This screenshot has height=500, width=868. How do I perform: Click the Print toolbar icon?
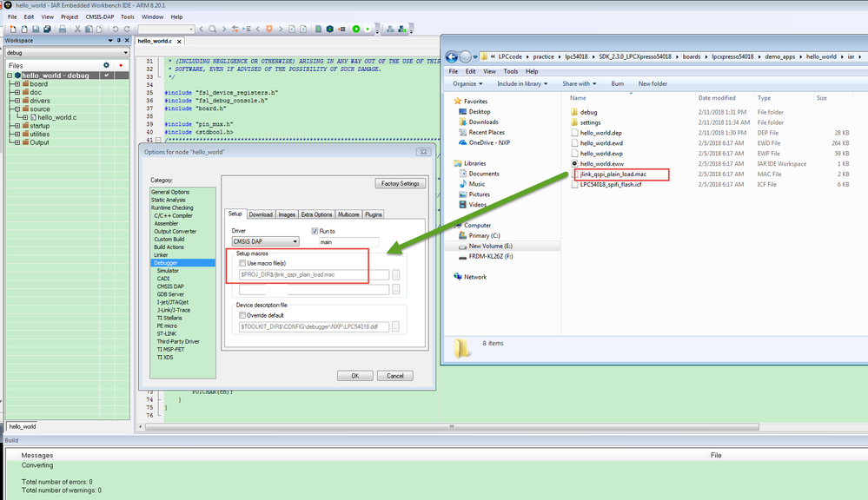tap(63, 30)
